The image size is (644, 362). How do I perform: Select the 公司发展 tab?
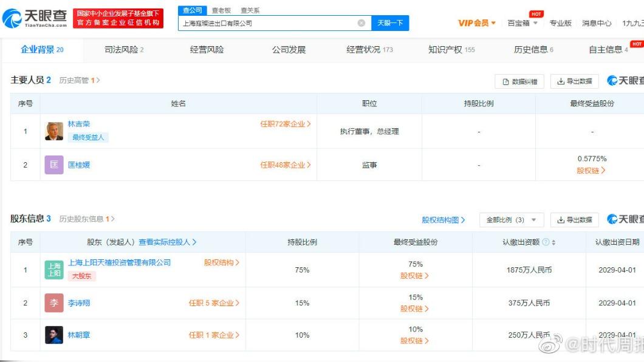point(289,50)
